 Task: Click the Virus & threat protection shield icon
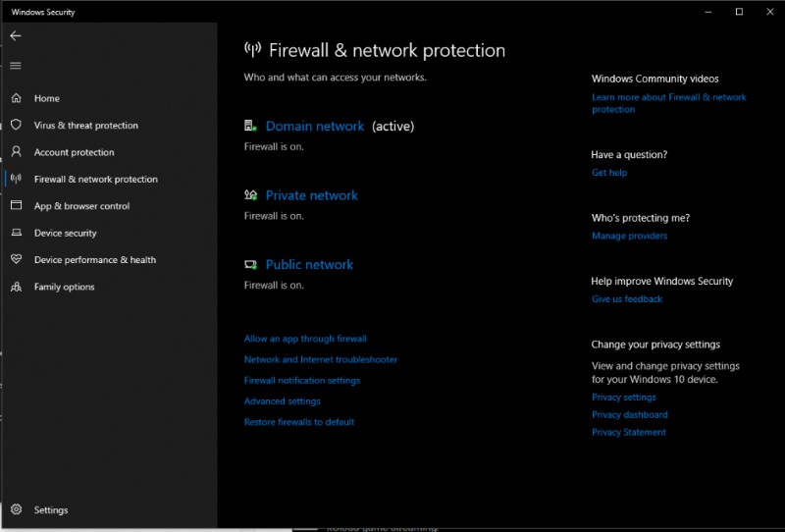(x=16, y=126)
